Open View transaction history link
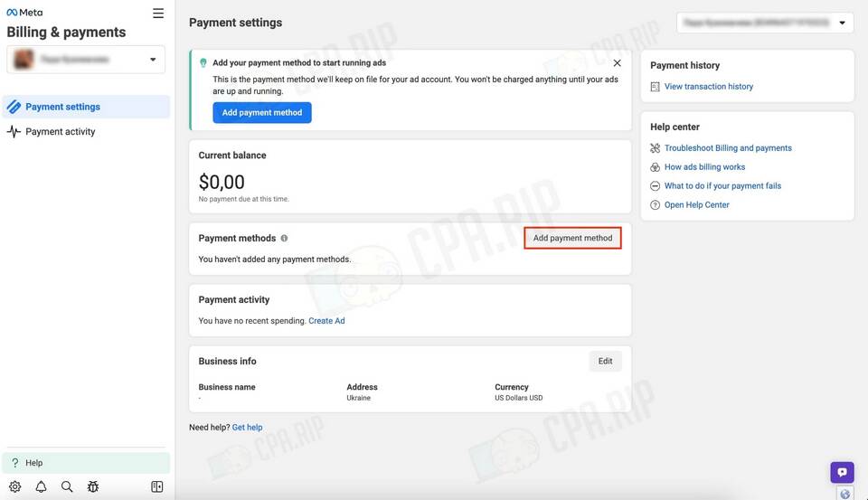868x500 pixels. [708, 87]
